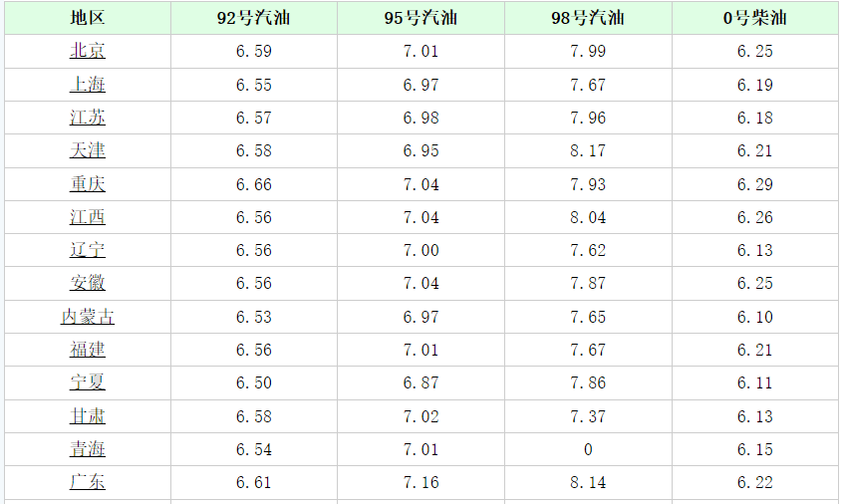The height and width of the screenshot is (504, 842).
Task: Click the 江苏 link
Action: 88,118
